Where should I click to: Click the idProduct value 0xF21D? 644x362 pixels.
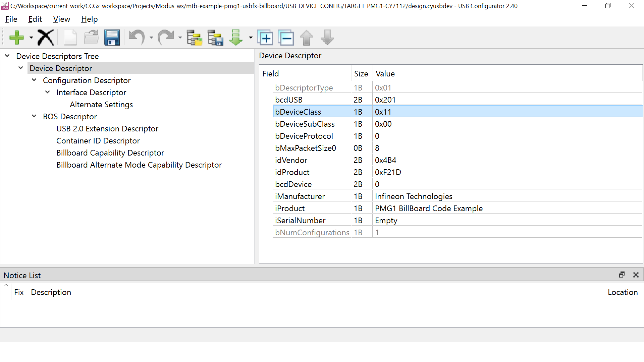click(388, 172)
